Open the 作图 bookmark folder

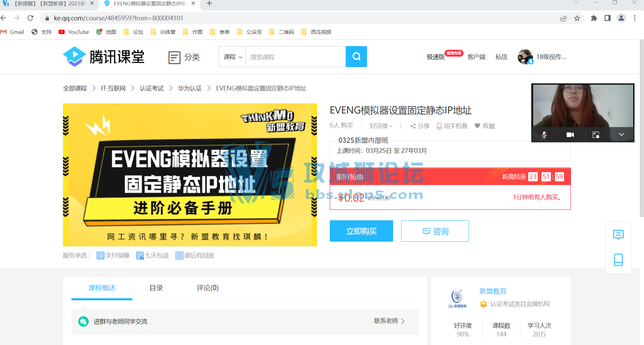point(193,32)
